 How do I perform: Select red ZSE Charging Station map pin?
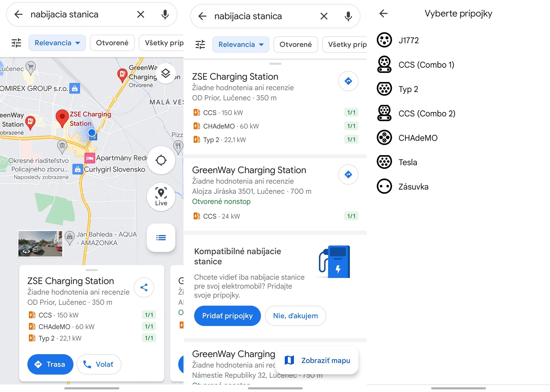pyautogui.click(x=62, y=118)
